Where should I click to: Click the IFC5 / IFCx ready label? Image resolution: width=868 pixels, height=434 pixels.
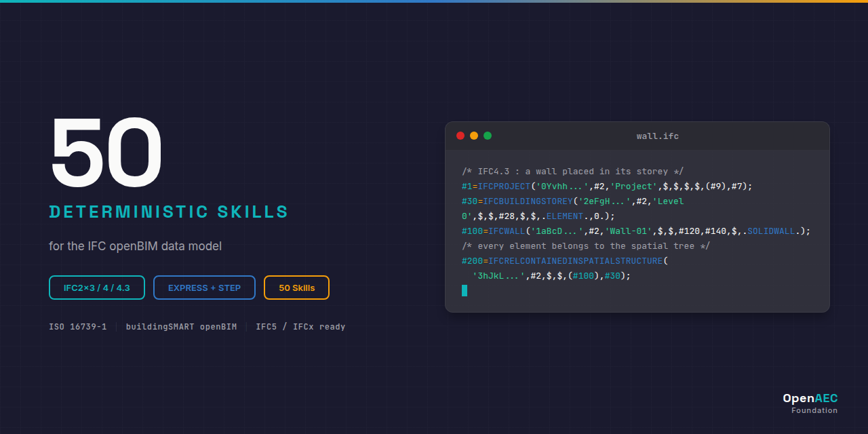point(300,327)
